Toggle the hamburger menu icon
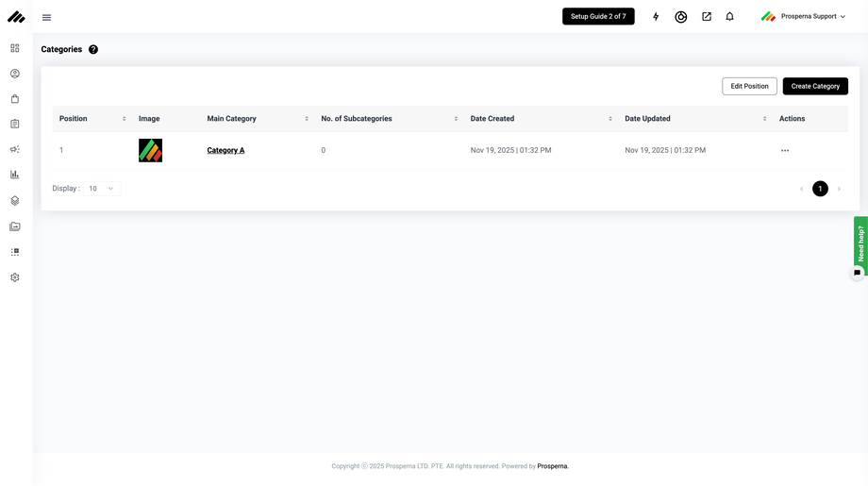 click(46, 18)
